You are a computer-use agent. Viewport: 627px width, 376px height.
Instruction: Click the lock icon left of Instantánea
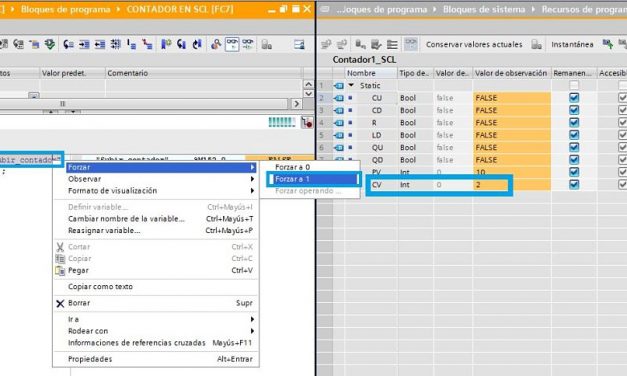(537, 44)
